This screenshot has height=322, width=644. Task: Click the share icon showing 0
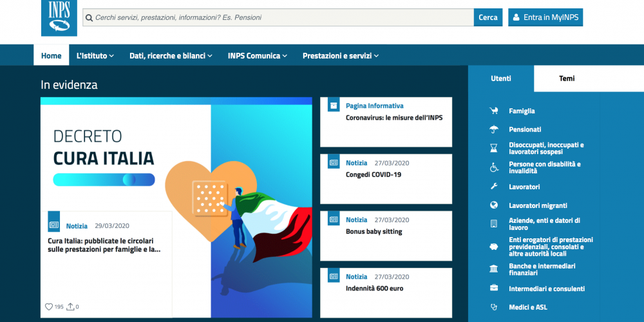(71, 307)
